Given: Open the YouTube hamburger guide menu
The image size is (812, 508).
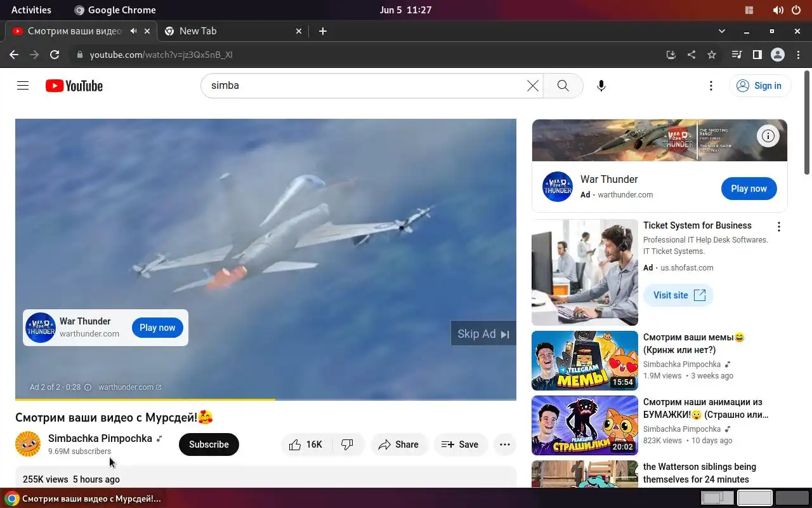Looking at the screenshot, I should [23, 86].
